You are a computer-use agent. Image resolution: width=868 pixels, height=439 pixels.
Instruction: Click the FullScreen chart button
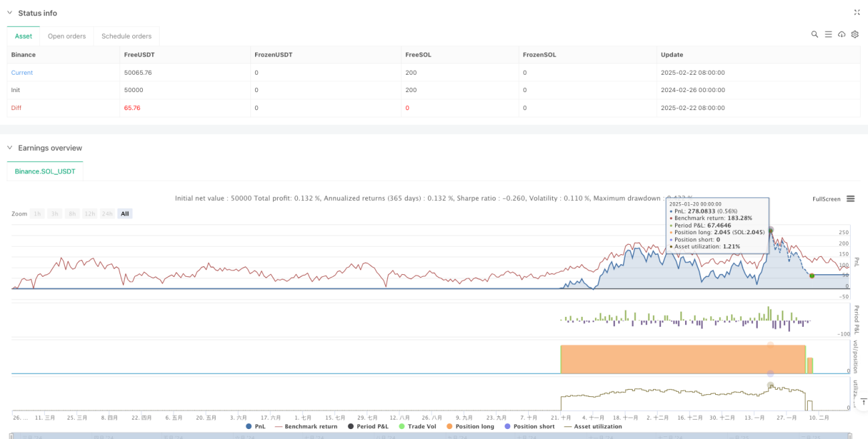pyautogui.click(x=827, y=199)
